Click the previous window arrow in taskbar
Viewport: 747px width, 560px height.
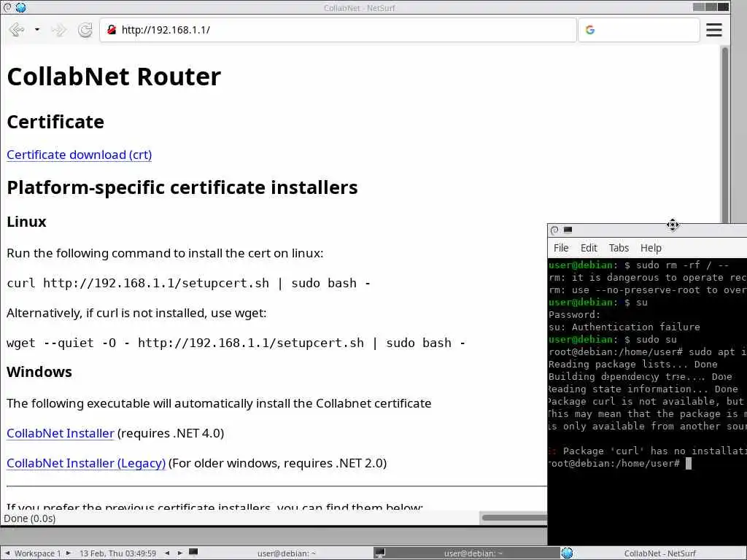[x=167, y=553]
